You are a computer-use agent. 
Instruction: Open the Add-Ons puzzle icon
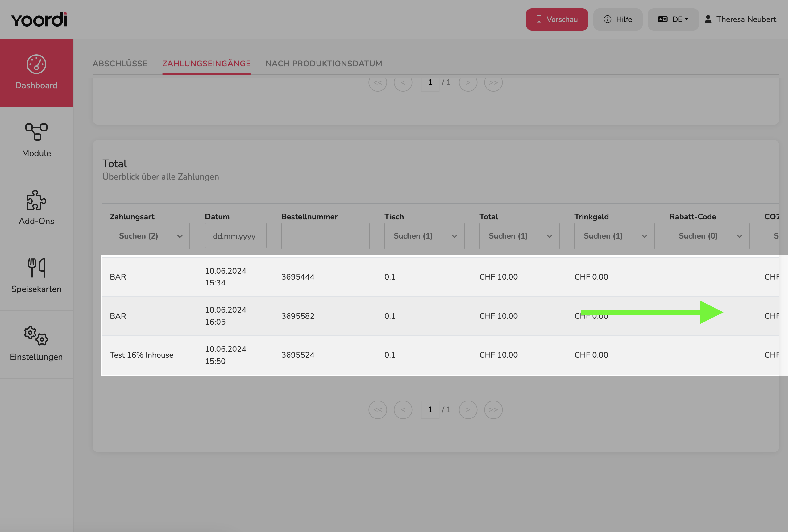pos(36,200)
